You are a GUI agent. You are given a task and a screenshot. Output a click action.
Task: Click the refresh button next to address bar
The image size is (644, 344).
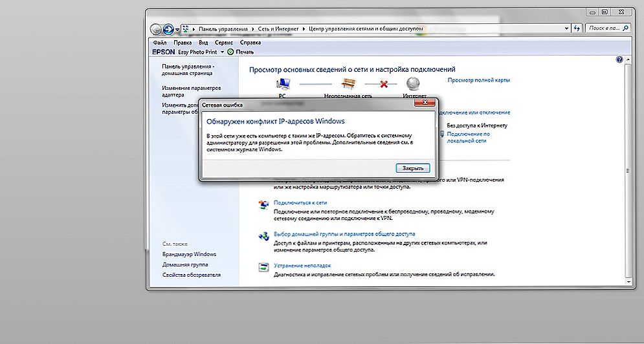coord(577,28)
